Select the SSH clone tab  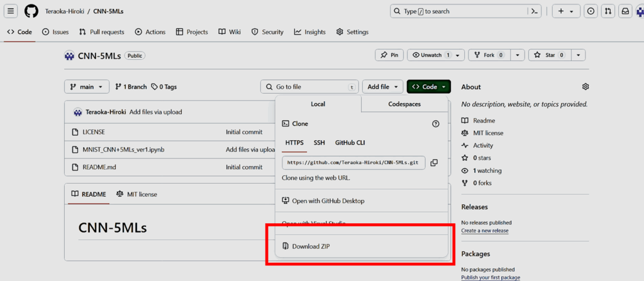pyautogui.click(x=319, y=143)
